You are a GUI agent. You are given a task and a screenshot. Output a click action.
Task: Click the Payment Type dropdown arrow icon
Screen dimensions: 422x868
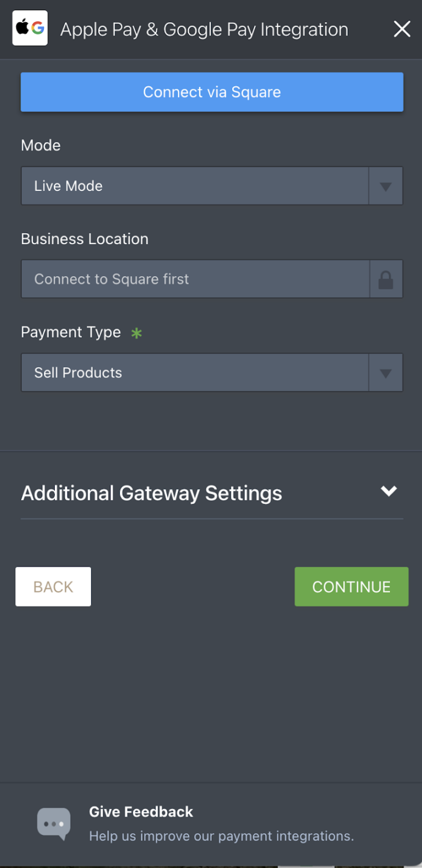(x=385, y=372)
